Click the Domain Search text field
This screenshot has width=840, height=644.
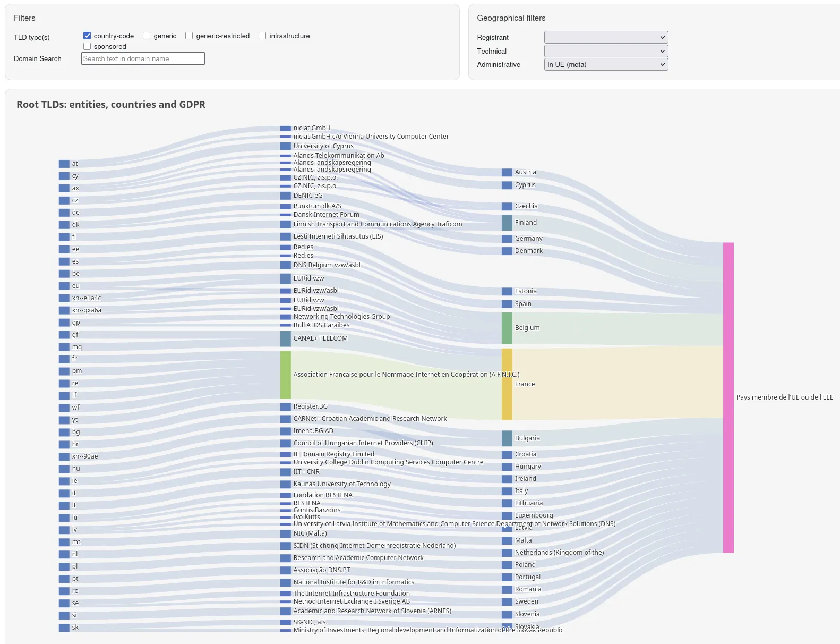tap(143, 58)
